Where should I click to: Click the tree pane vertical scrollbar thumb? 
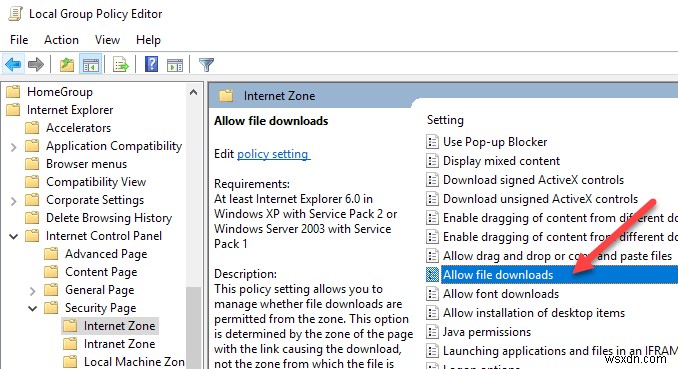[193, 327]
